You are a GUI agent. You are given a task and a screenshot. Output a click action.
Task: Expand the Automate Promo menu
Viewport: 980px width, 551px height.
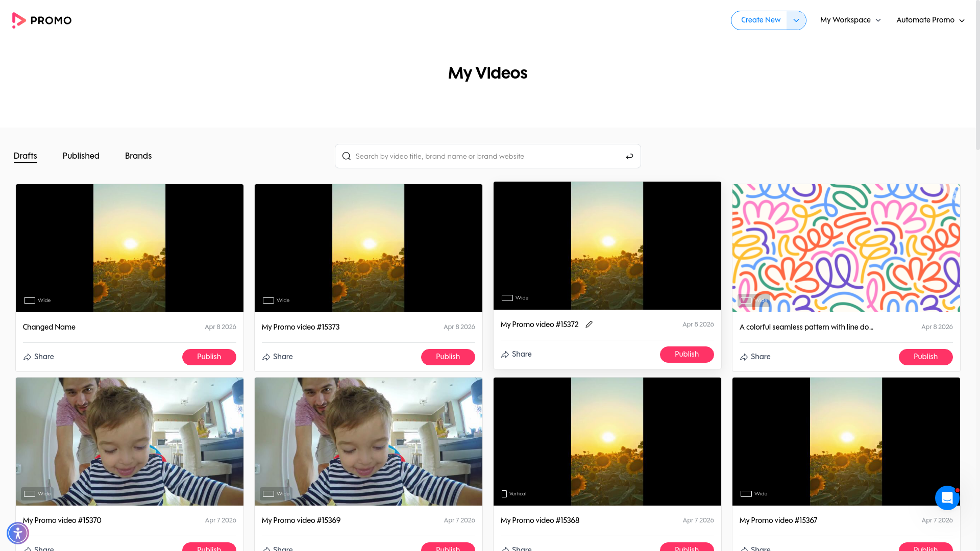[x=930, y=20]
